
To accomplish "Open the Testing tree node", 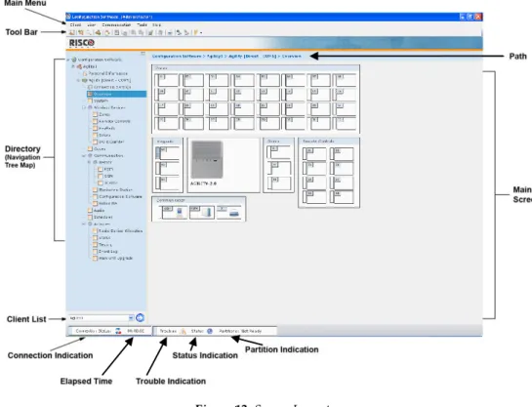I will 104,245.
